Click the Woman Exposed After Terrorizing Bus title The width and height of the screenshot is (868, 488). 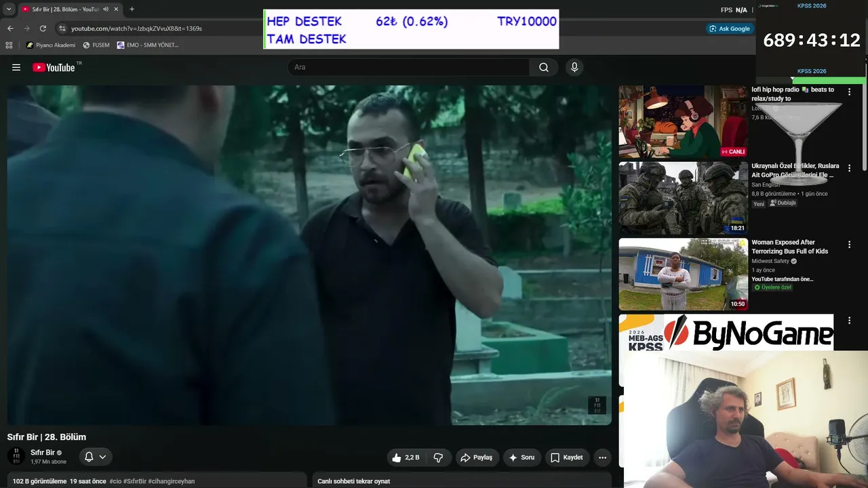click(x=790, y=247)
